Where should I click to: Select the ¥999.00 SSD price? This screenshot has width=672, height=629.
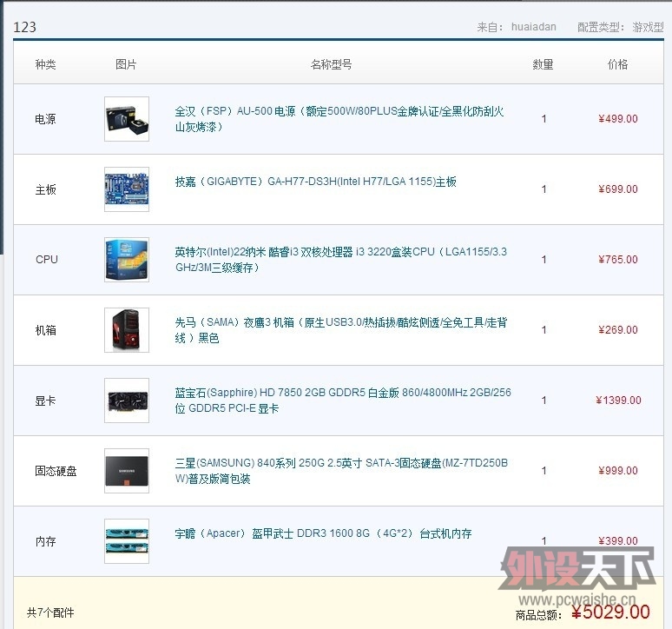point(618,470)
